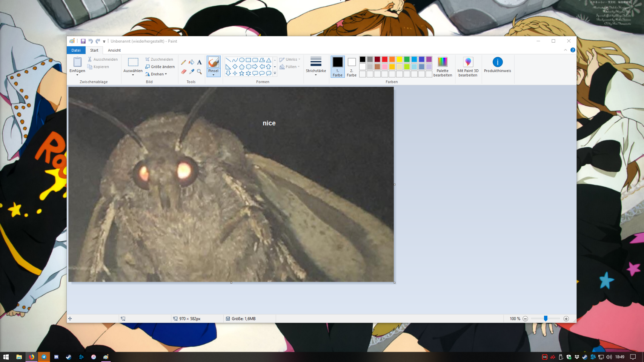Select the Fill bucket tool

[x=192, y=62]
